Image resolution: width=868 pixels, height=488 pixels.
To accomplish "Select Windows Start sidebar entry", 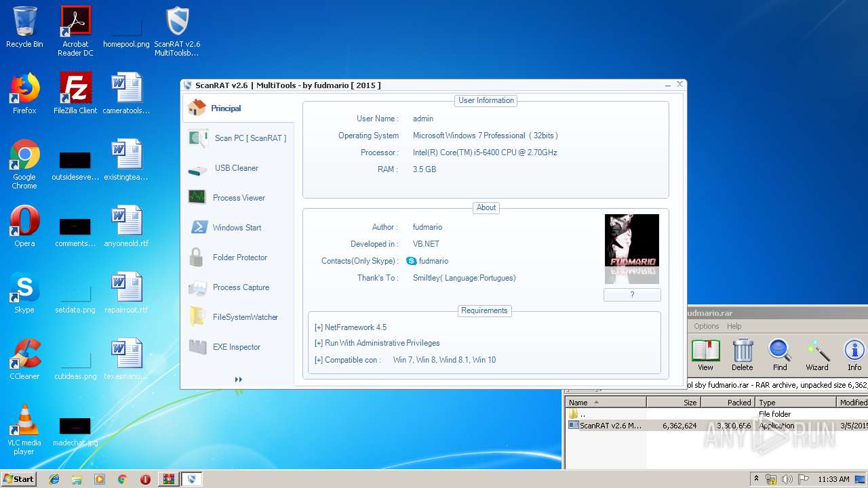I will (x=237, y=228).
